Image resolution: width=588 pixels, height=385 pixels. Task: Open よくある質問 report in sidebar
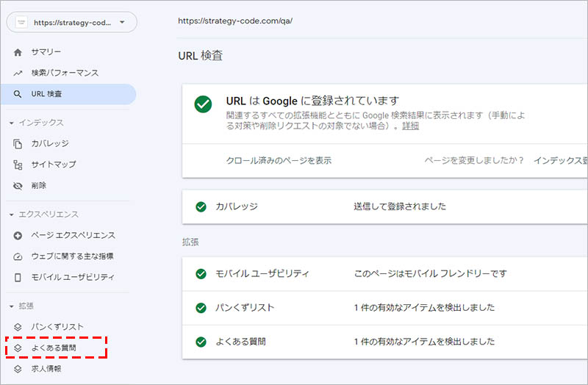coord(53,348)
